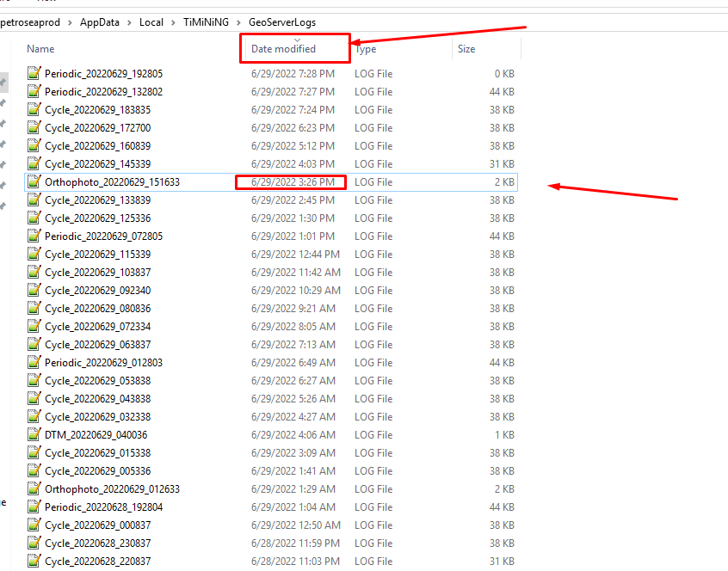Click the Cycle_20220629_005336 file icon

point(34,471)
